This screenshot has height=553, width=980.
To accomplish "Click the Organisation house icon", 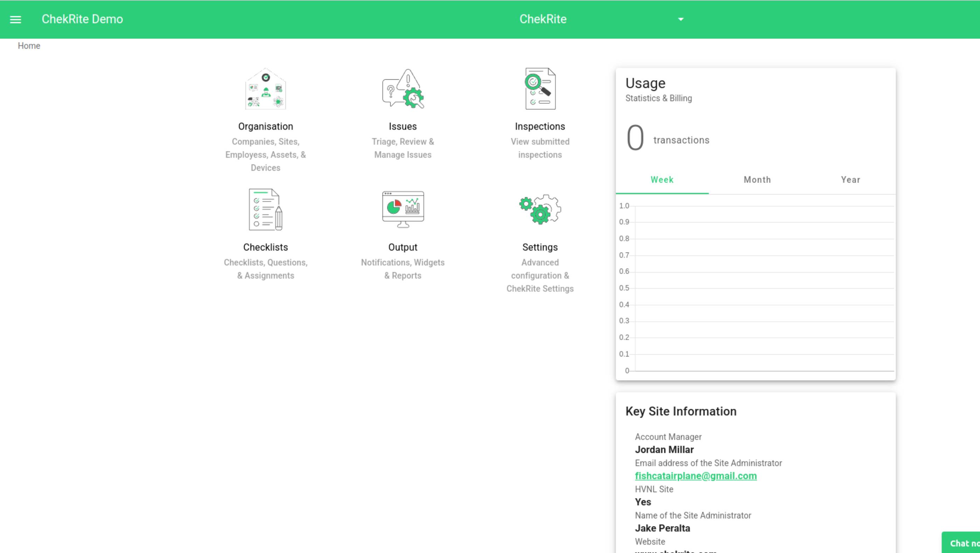I will pyautogui.click(x=266, y=88).
